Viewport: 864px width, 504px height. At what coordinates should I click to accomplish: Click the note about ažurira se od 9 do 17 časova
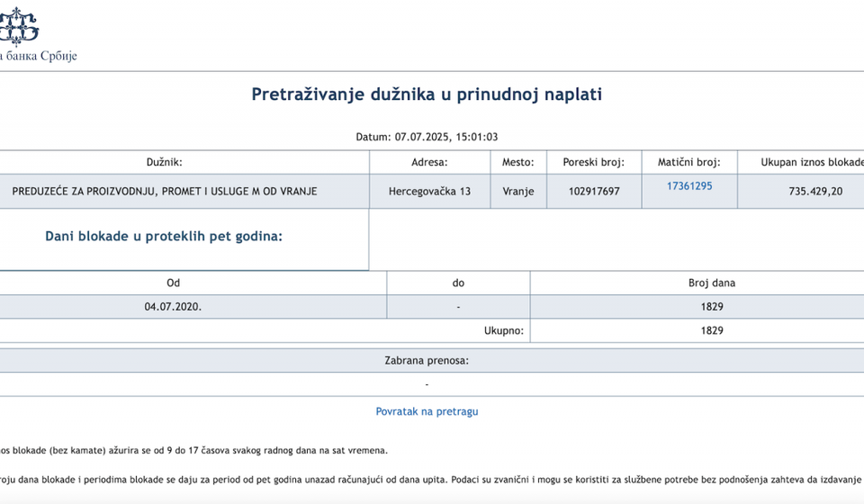pyautogui.click(x=194, y=451)
